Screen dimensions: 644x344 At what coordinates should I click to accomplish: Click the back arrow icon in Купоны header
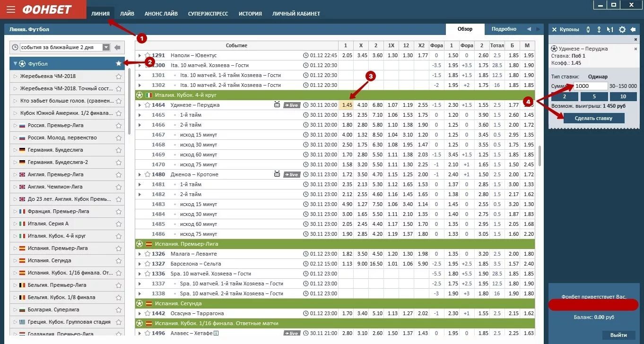633,29
